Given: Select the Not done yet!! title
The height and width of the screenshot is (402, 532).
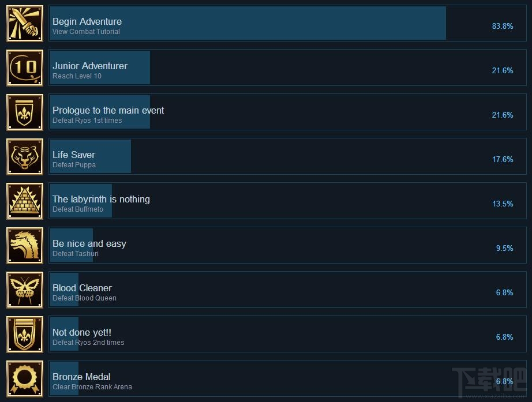Looking at the screenshot, I should (82, 332).
